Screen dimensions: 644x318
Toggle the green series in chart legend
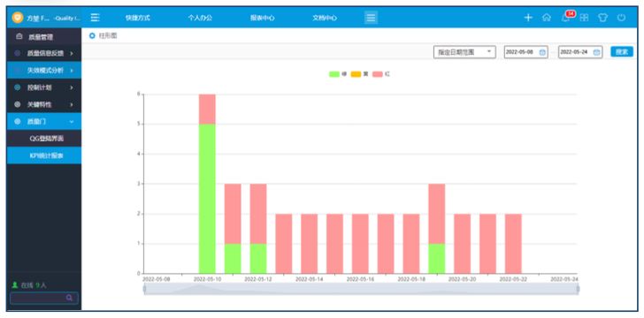(338, 74)
